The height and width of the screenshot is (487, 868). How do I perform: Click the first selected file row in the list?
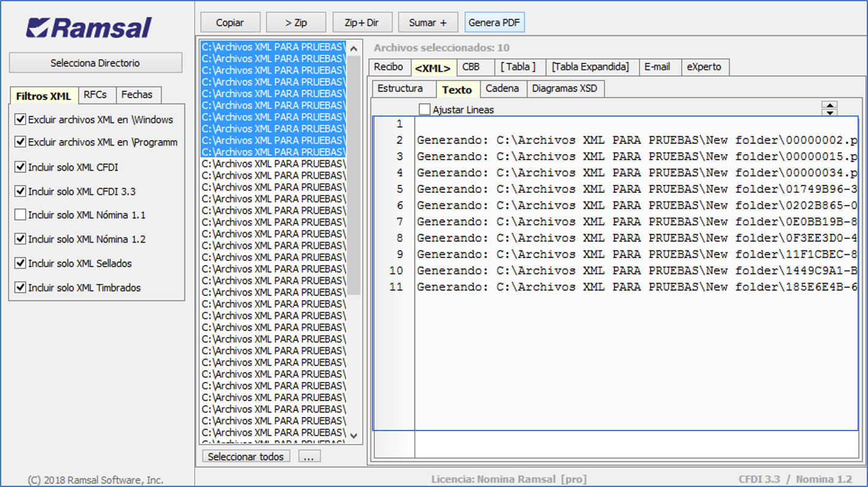pyautogui.click(x=273, y=47)
